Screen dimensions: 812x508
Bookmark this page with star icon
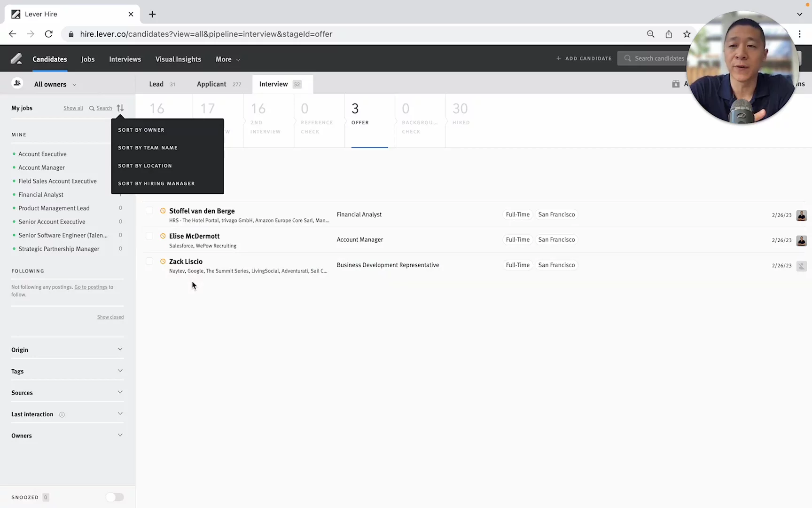point(687,34)
